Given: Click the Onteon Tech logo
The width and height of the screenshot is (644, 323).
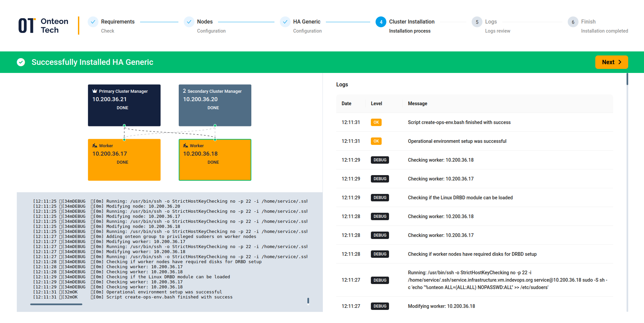Looking at the screenshot, I should tap(43, 26).
